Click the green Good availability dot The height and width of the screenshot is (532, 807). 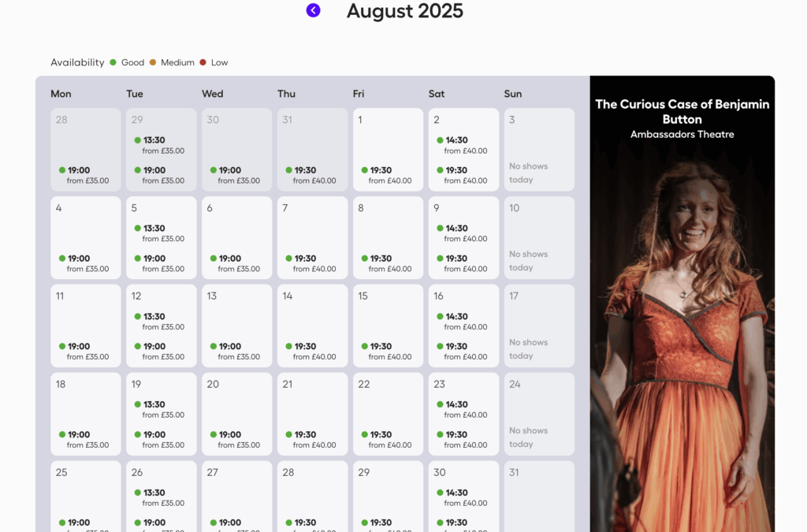113,62
